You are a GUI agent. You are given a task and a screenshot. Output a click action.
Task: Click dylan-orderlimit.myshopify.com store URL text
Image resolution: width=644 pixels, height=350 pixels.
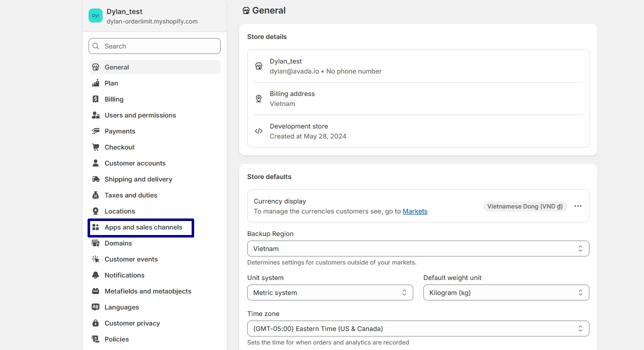[152, 21]
